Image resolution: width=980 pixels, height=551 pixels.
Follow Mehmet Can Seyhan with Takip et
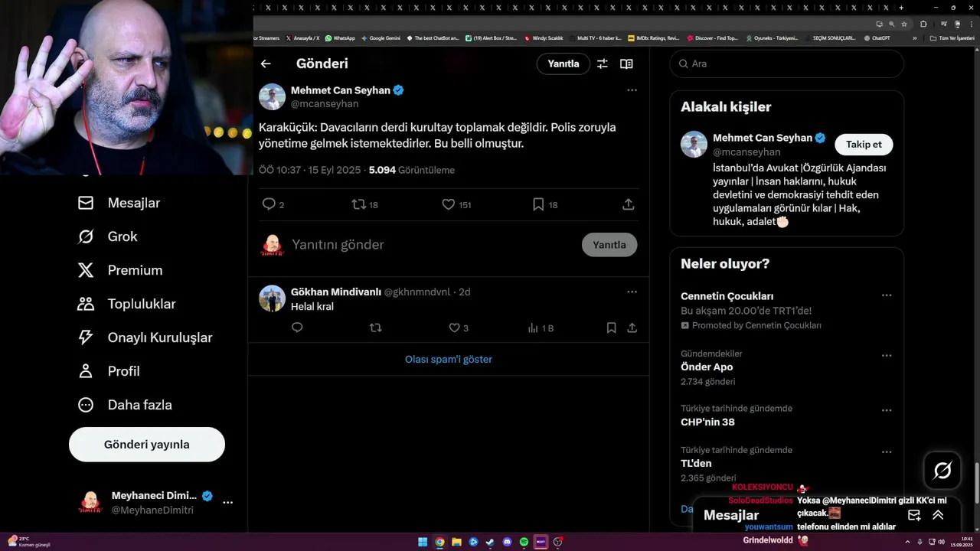click(x=864, y=144)
